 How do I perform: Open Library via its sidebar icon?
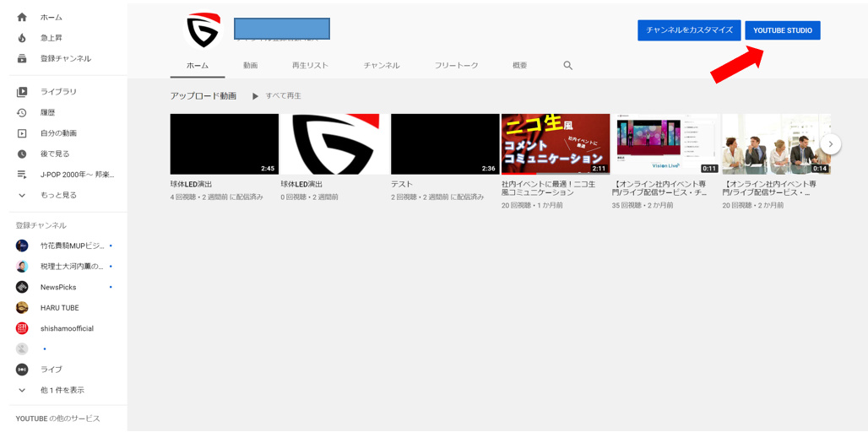coord(22,91)
